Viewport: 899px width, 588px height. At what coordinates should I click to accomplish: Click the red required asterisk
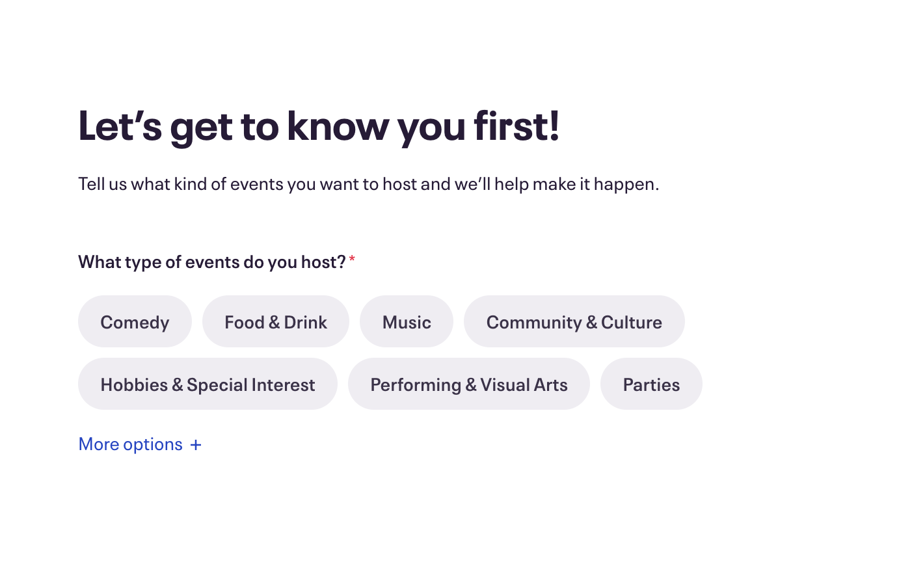pos(352,260)
